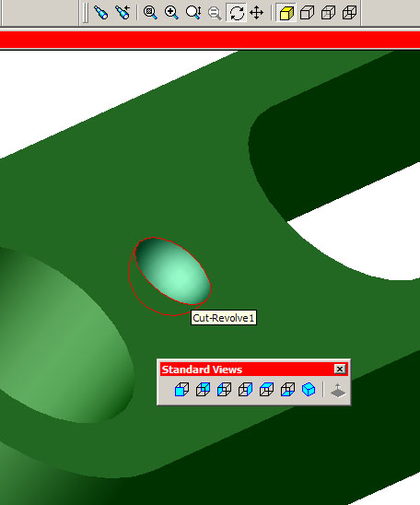
Task: Enable Shaded display mode yellow cube
Action: coord(286,13)
